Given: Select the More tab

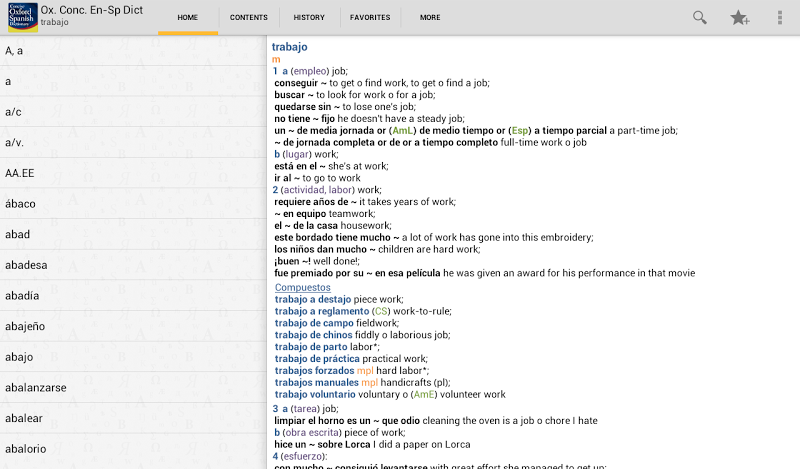Looking at the screenshot, I should click(x=430, y=17).
